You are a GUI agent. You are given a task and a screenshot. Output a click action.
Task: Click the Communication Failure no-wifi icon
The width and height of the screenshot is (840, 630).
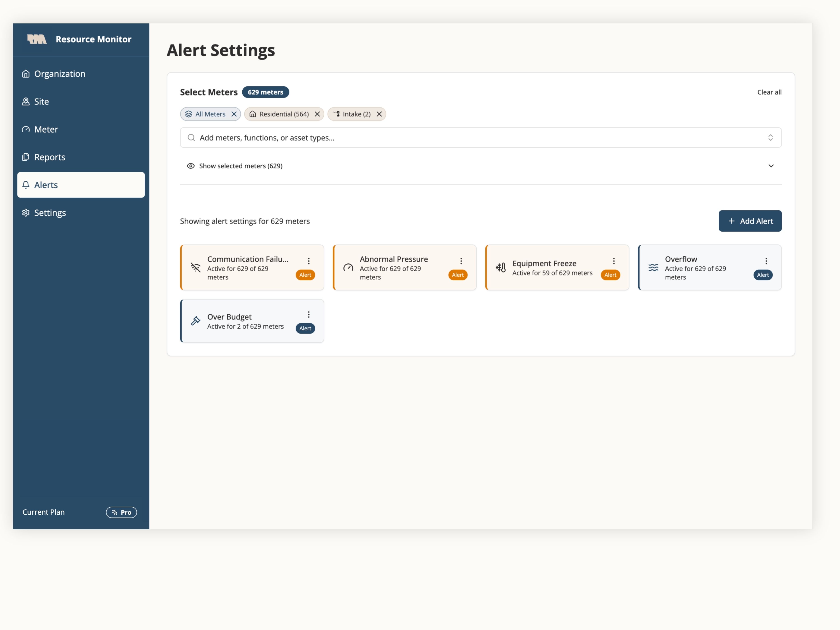coord(196,268)
